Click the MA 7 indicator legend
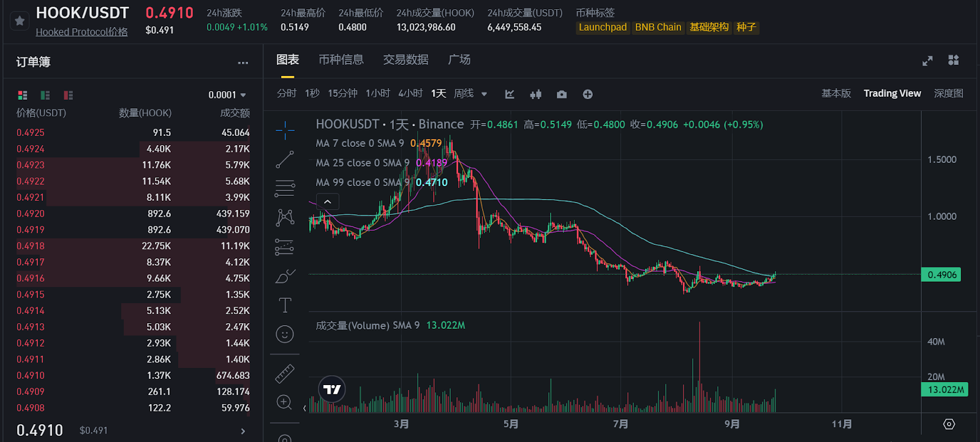The width and height of the screenshot is (980, 442). click(x=379, y=143)
